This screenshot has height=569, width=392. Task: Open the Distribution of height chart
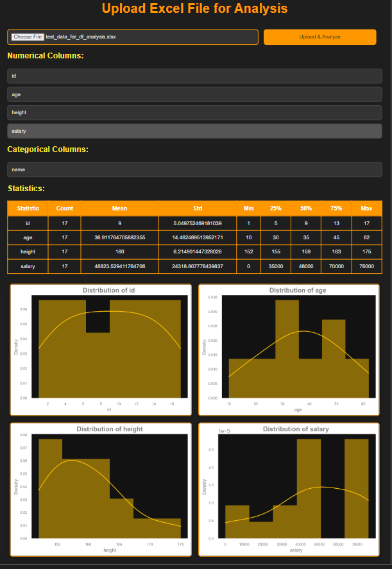coord(101,490)
